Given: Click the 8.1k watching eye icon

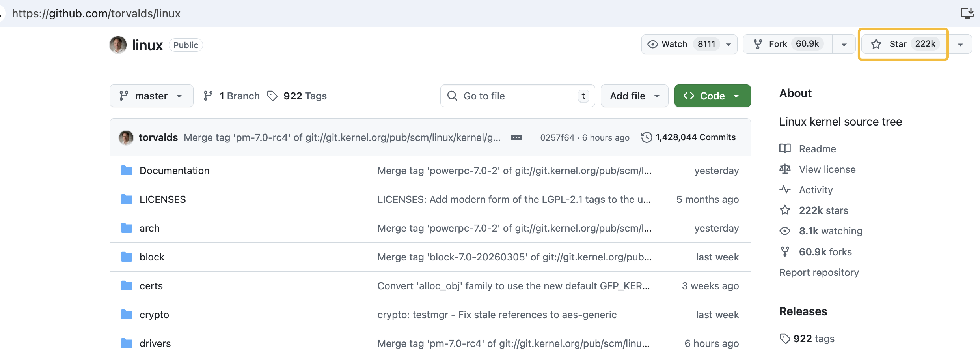Looking at the screenshot, I should coord(785,231).
